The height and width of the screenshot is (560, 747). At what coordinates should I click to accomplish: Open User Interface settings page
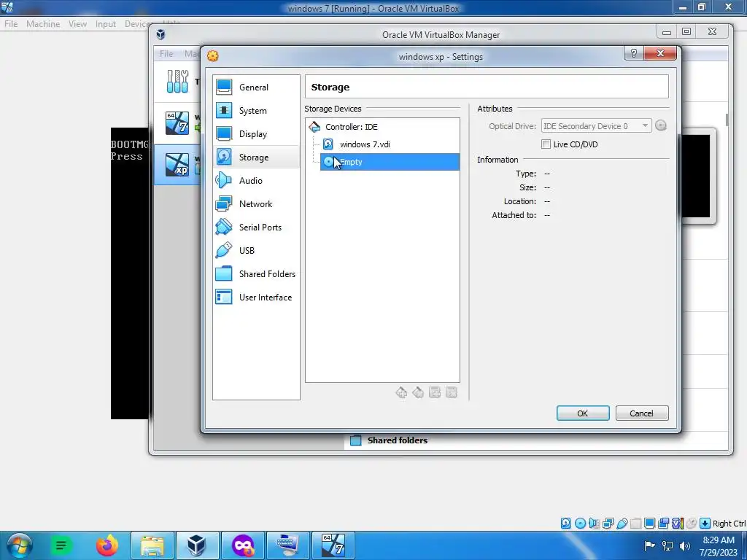(256, 297)
